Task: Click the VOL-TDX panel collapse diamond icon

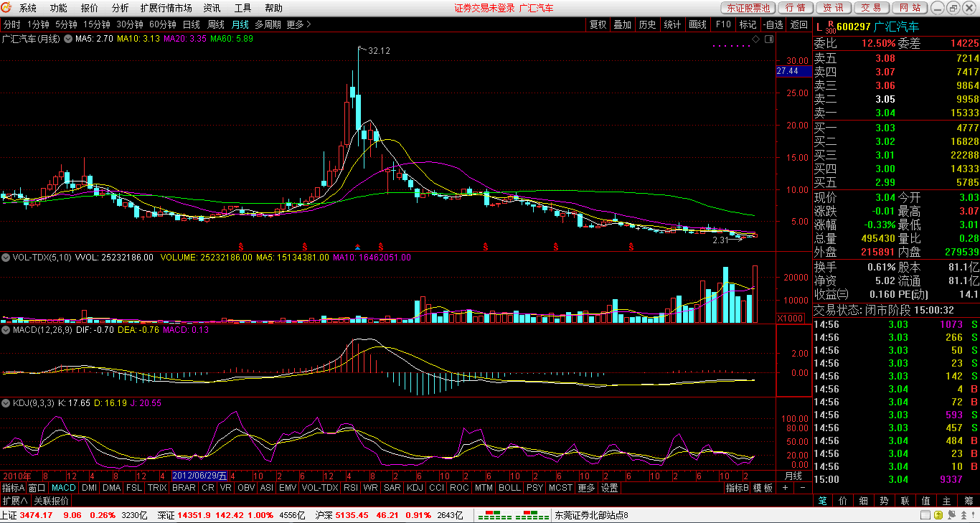Action: pyautogui.click(x=6, y=257)
